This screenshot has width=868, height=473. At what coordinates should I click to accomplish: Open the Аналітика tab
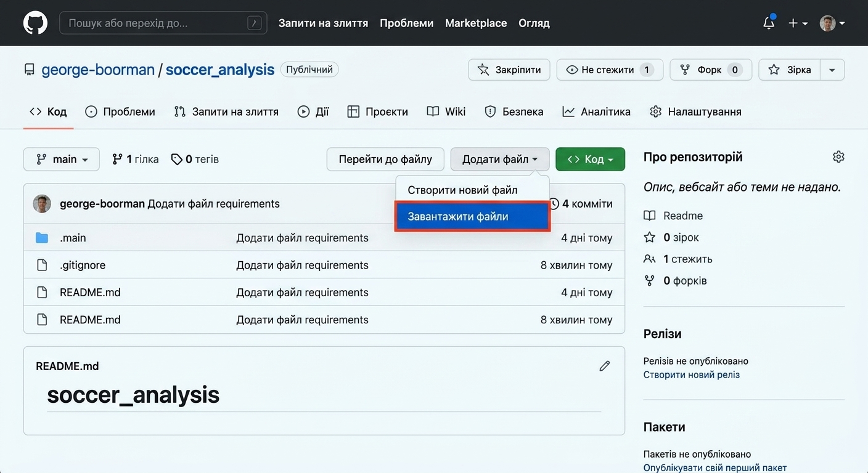(597, 111)
